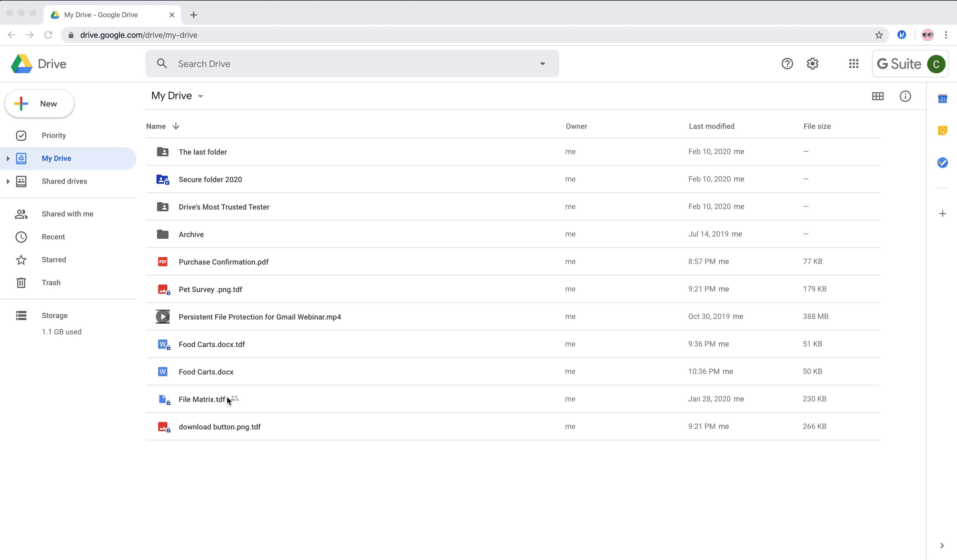Open the Google apps grid
This screenshot has height=560, width=957.
pos(853,64)
